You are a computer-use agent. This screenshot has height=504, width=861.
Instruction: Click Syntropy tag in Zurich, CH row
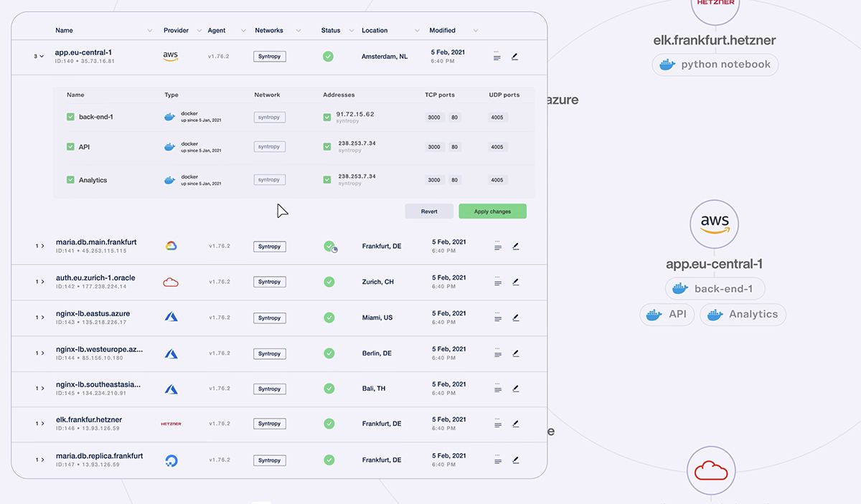[x=269, y=282]
